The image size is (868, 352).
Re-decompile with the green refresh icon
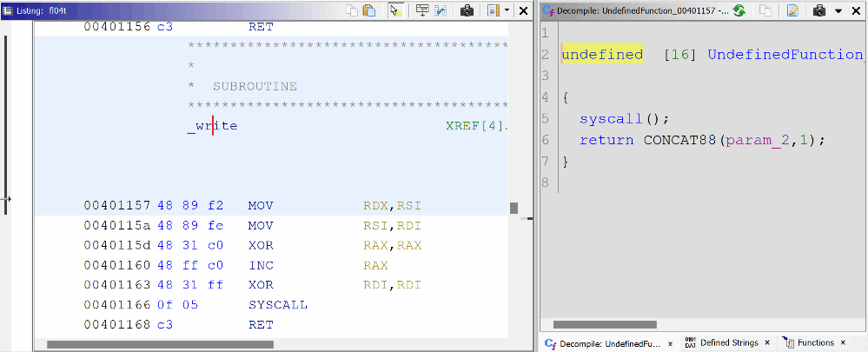pyautogui.click(x=739, y=10)
